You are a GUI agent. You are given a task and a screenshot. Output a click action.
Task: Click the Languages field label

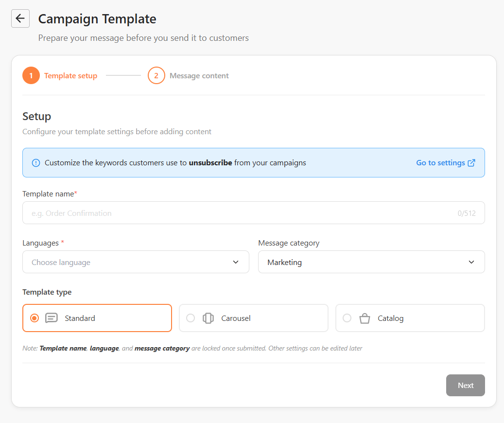coord(43,243)
